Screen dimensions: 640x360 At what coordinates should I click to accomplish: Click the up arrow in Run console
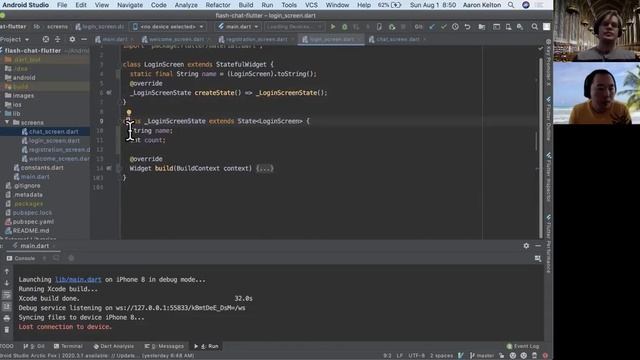(x=7, y=271)
